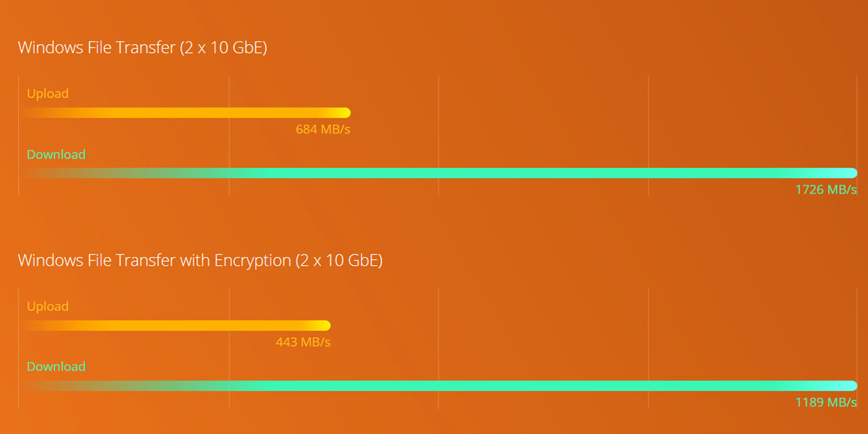This screenshot has height=434, width=868.
Task: Click the Download label above the 1726 MB/s bar
Action: (56, 154)
